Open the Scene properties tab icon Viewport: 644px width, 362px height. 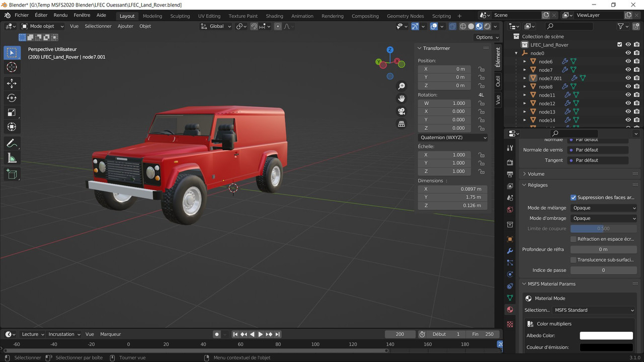(x=510, y=198)
